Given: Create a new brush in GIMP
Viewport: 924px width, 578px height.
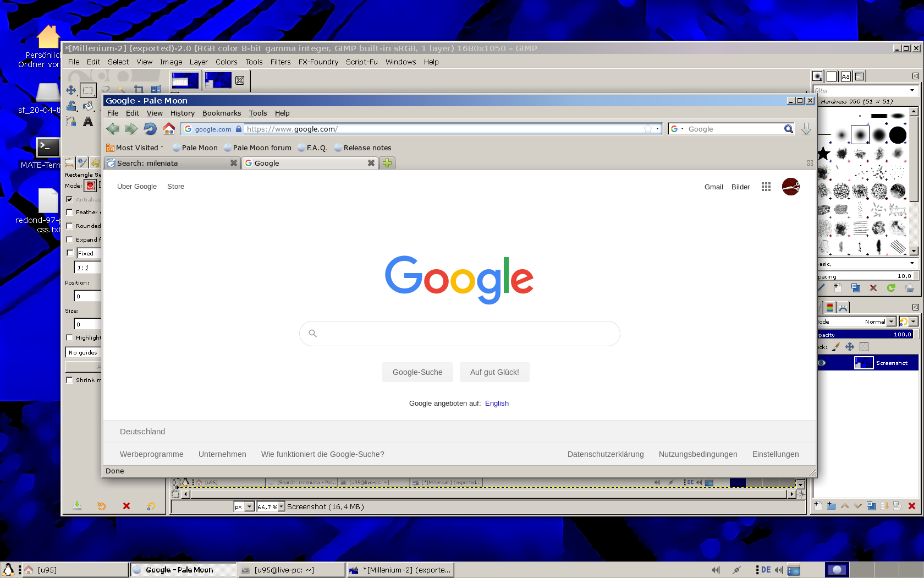Looking at the screenshot, I should 838,288.
